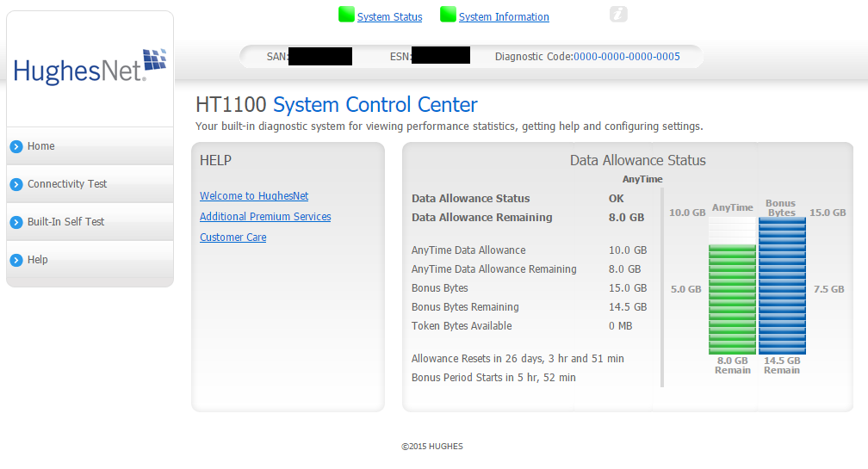
Task: Click the Token Bytes Available 0 MB value
Action: [x=621, y=326]
